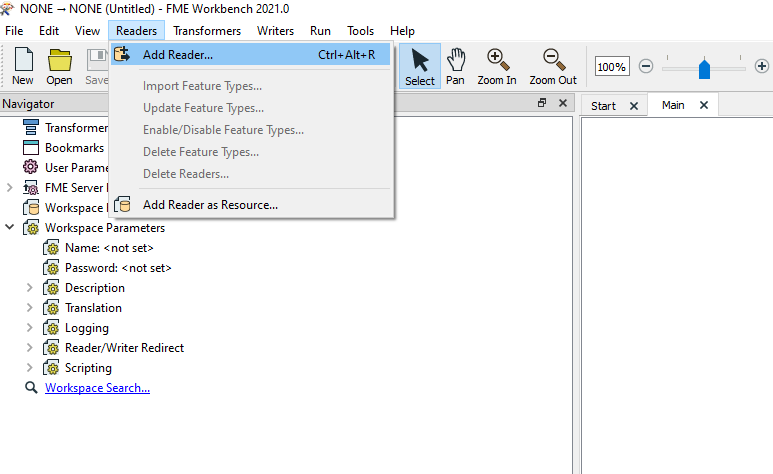Close the open Readers menu

[137, 31]
